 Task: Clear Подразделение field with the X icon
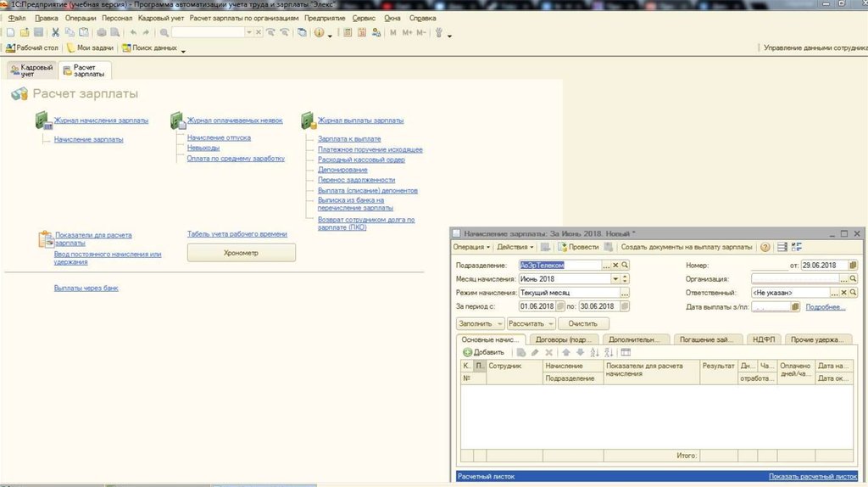616,265
